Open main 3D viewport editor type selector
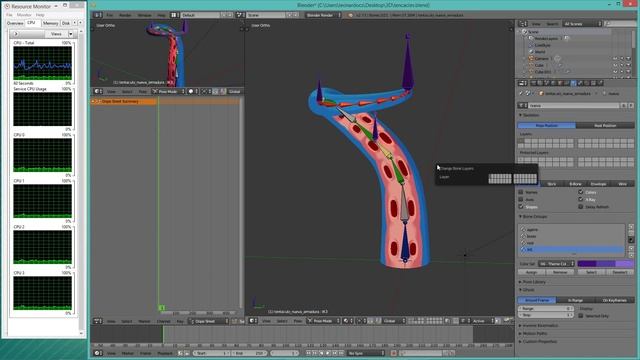Image resolution: width=640 pixels, height=360 pixels. tap(253, 321)
